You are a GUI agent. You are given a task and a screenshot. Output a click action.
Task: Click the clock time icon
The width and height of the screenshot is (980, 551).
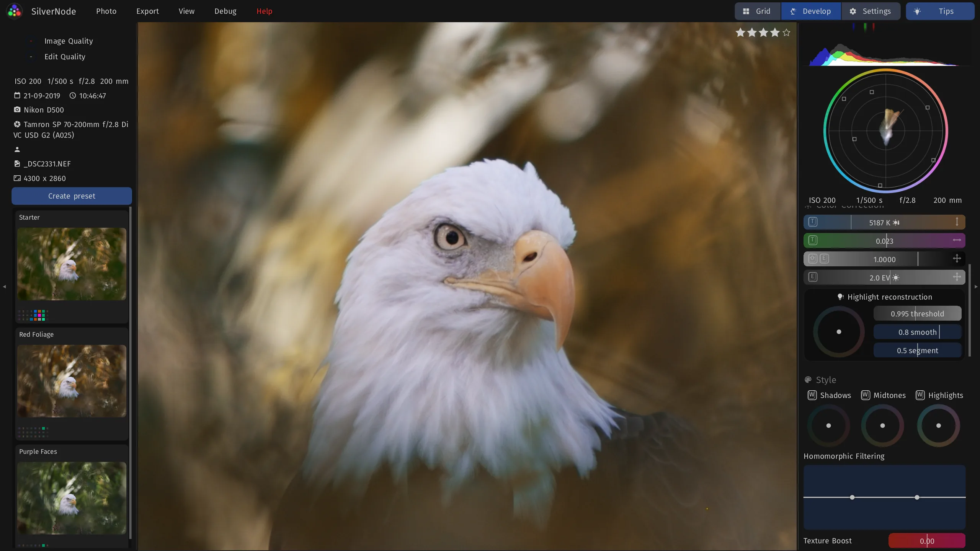(72, 95)
